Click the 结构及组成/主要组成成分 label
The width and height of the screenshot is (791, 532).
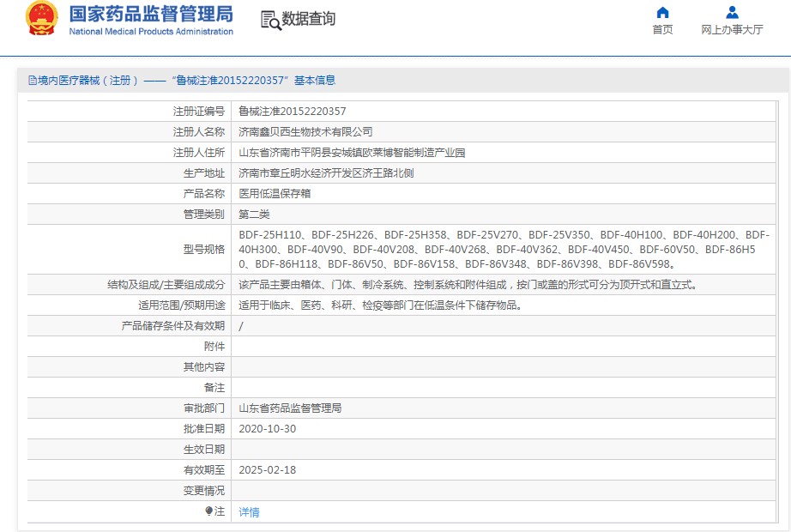point(166,285)
